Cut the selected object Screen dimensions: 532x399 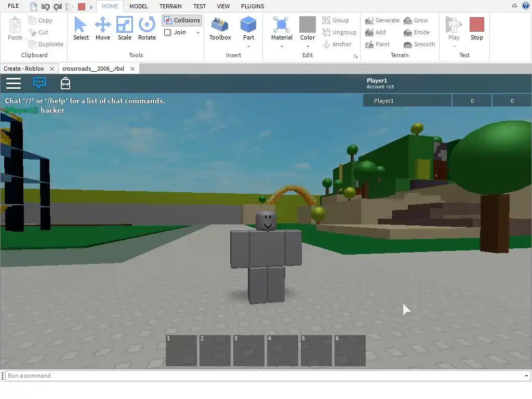coord(38,32)
